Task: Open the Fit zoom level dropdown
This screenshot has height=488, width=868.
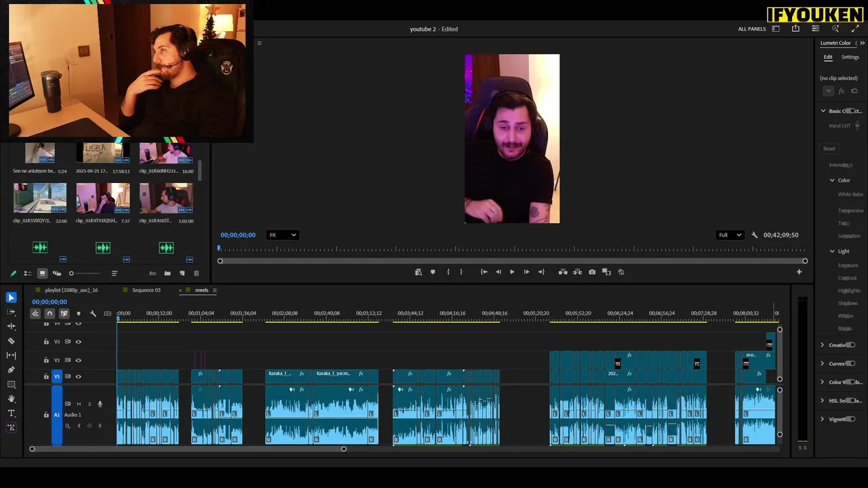Action: pos(282,235)
